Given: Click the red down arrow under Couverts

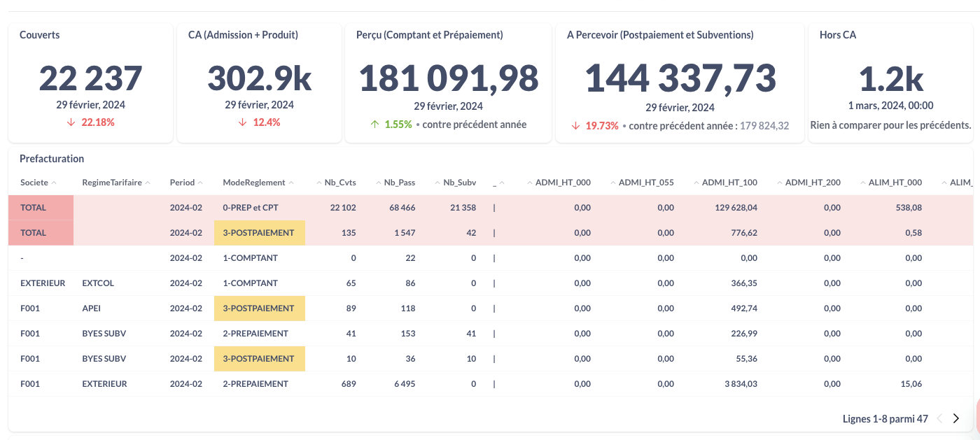Looking at the screenshot, I should point(72,122).
